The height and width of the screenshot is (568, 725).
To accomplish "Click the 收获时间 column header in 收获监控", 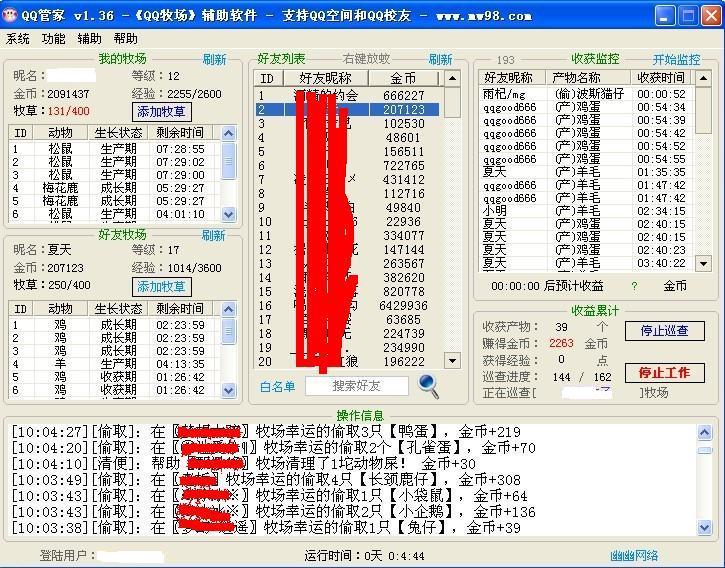I will 661,77.
